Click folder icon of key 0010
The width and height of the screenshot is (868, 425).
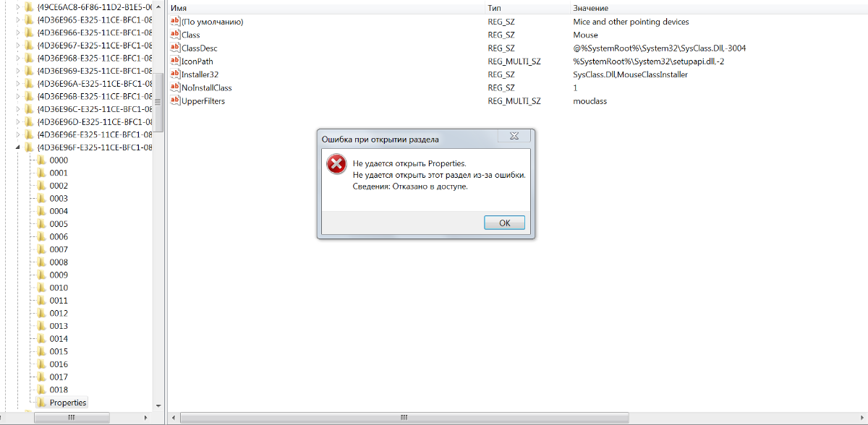pos(42,288)
